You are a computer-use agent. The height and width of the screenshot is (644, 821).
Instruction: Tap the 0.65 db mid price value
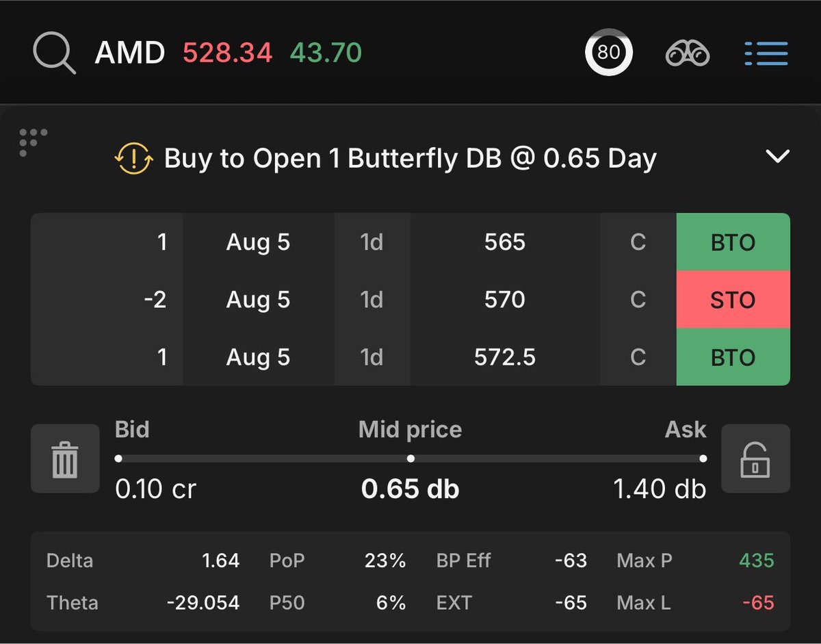pos(410,489)
